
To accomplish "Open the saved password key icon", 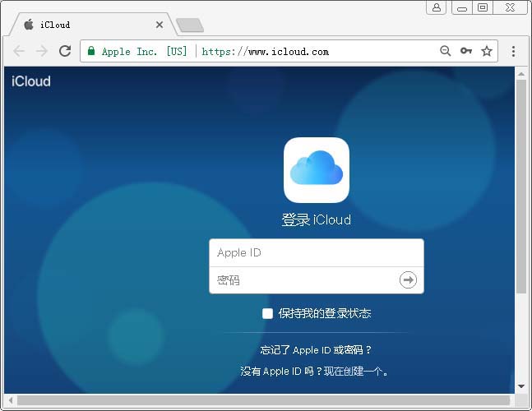I will [x=466, y=51].
